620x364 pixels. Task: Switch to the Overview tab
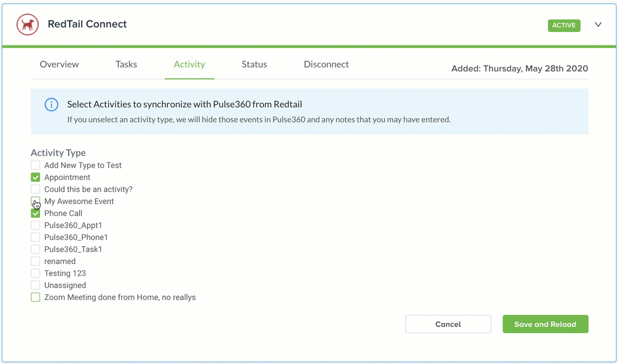pos(59,65)
